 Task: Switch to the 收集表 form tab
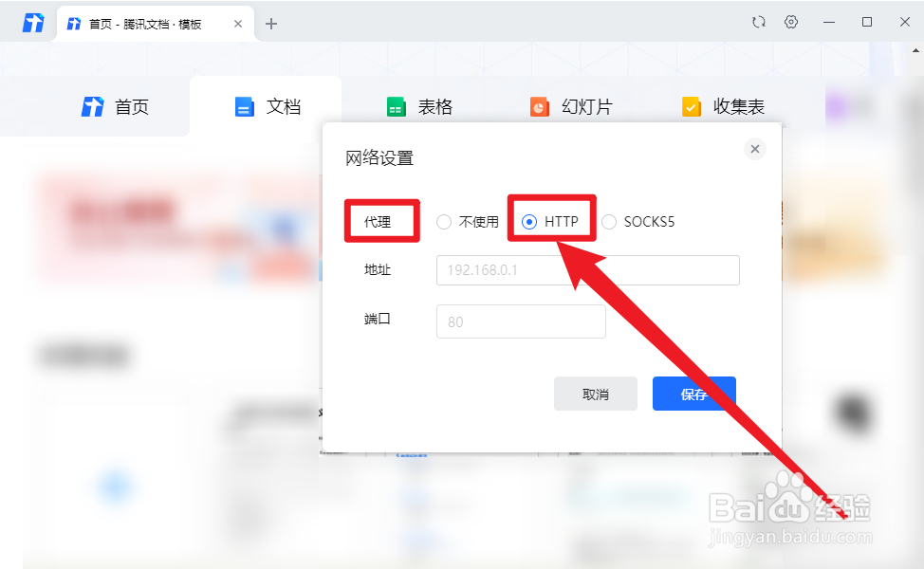pos(723,106)
